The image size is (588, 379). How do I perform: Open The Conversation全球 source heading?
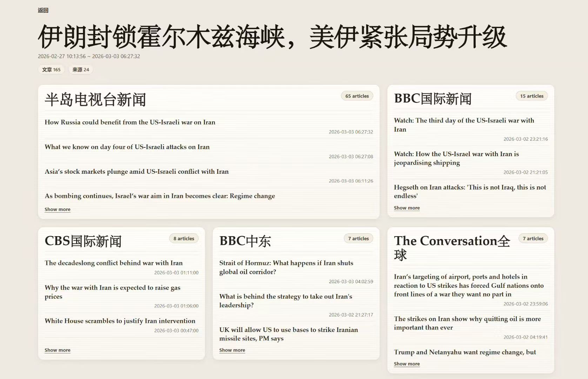click(x=452, y=247)
